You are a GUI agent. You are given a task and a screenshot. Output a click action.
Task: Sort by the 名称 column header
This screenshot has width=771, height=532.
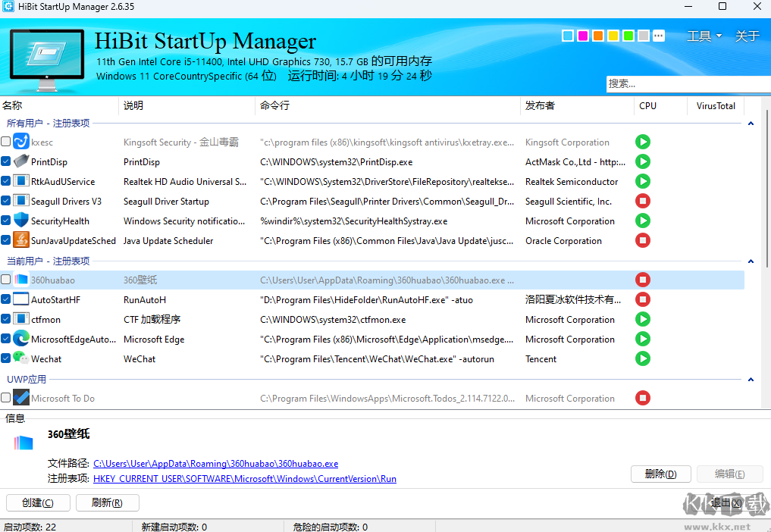[59, 105]
